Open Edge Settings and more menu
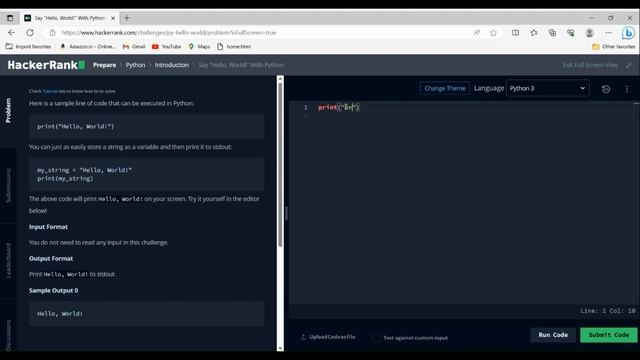 coord(609,33)
